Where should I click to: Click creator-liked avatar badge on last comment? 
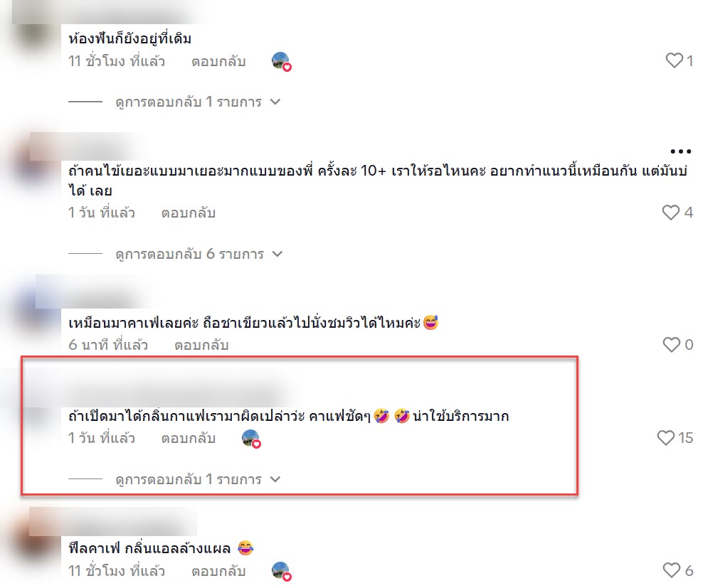tap(281, 572)
